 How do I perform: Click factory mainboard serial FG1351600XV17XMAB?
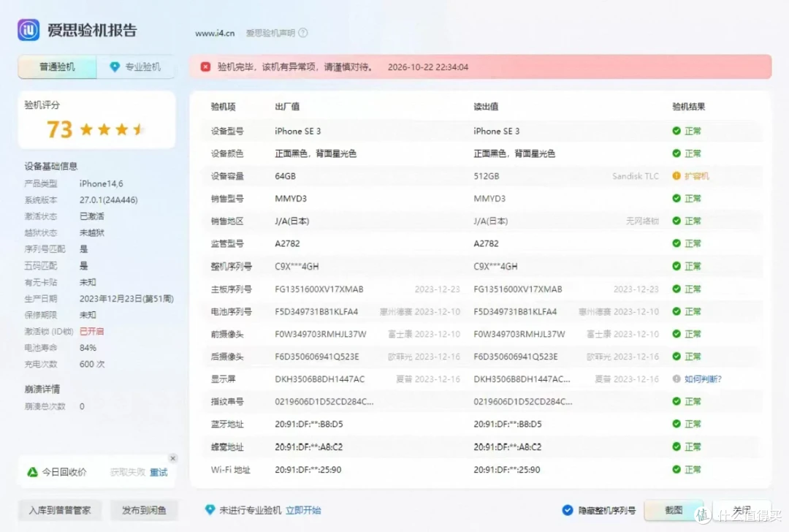coord(319,289)
